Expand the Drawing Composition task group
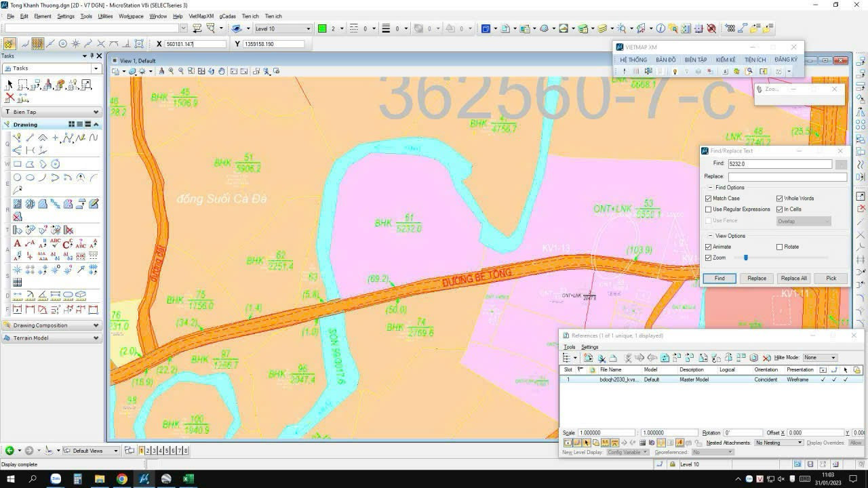The height and width of the screenshot is (488, 868). click(x=52, y=325)
